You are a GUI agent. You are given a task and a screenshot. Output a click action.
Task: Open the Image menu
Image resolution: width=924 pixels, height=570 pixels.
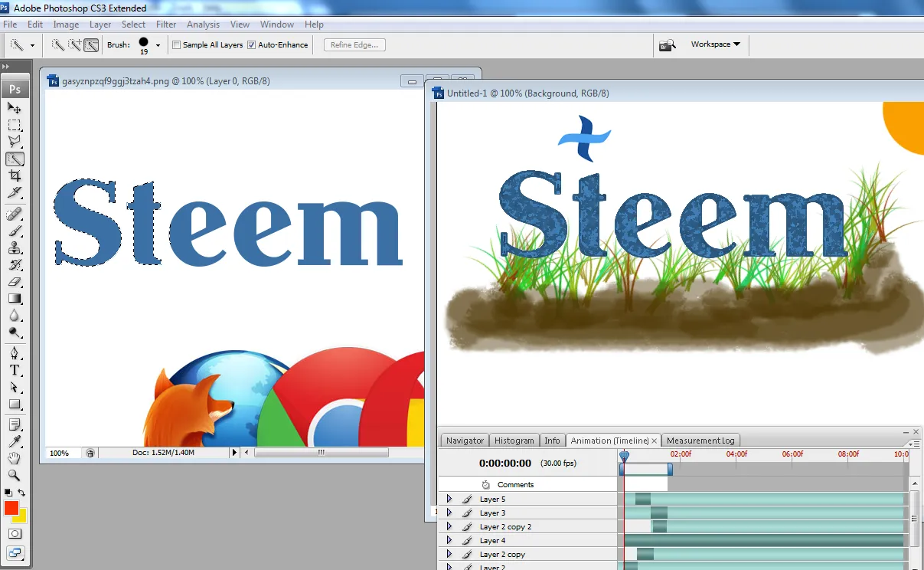point(66,25)
